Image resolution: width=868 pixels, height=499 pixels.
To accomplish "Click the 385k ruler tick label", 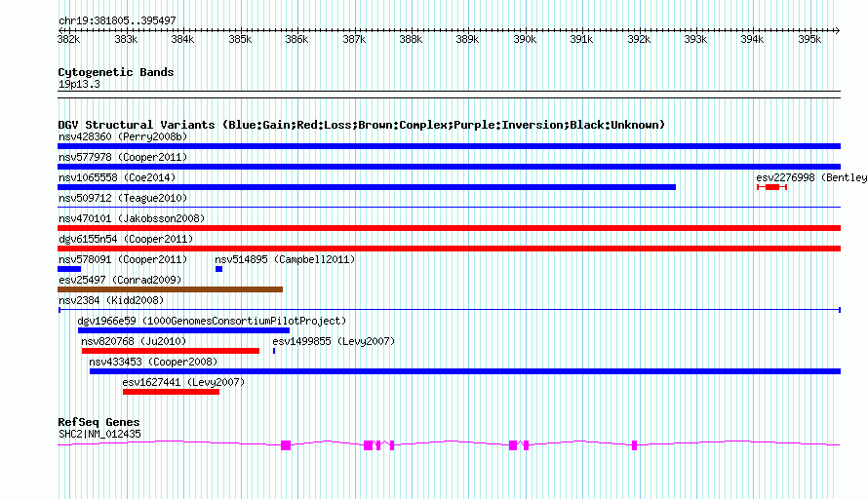I will (240, 39).
